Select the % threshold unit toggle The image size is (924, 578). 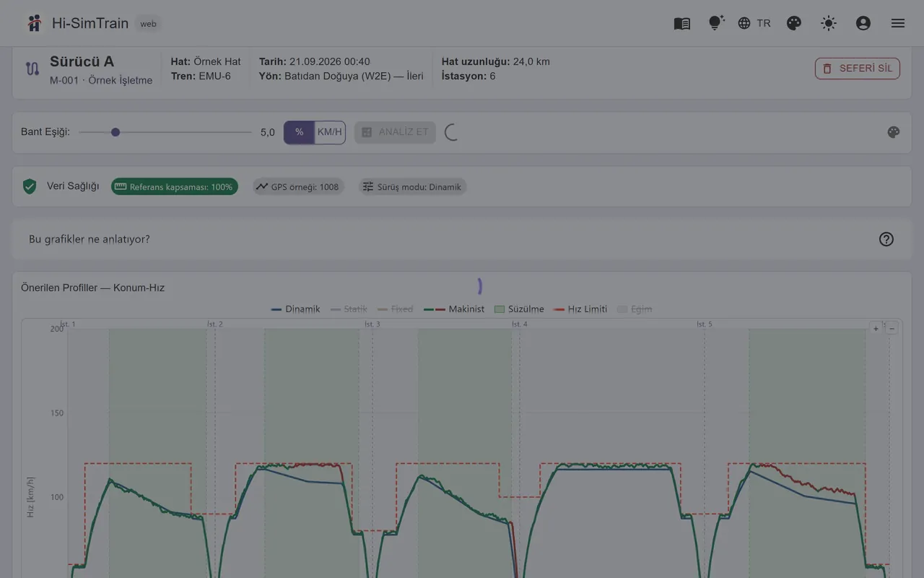[x=299, y=132]
